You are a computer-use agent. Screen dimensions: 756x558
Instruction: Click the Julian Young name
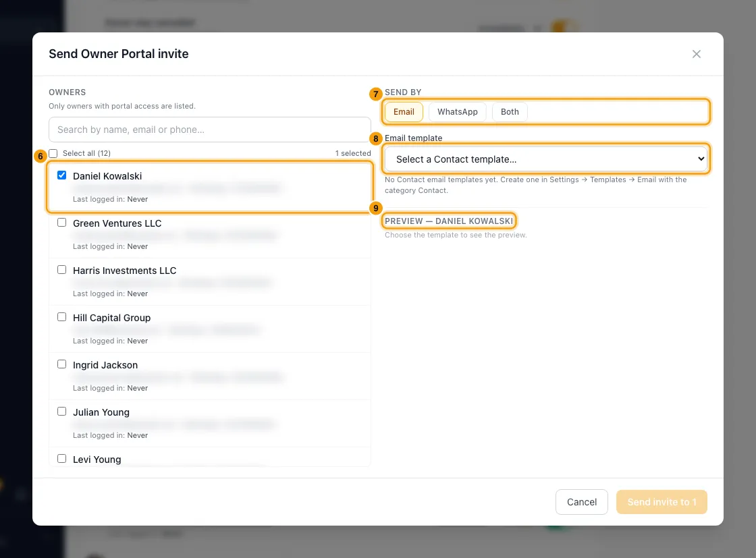pos(101,412)
